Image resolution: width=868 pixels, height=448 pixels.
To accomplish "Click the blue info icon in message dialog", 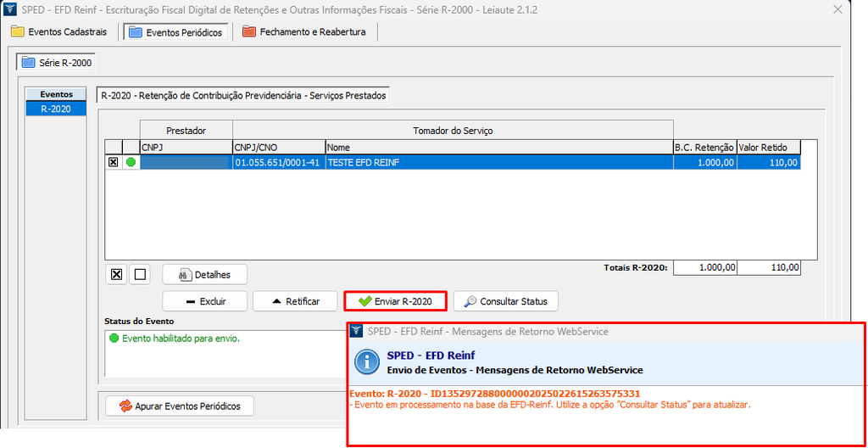I will pyautogui.click(x=366, y=362).
